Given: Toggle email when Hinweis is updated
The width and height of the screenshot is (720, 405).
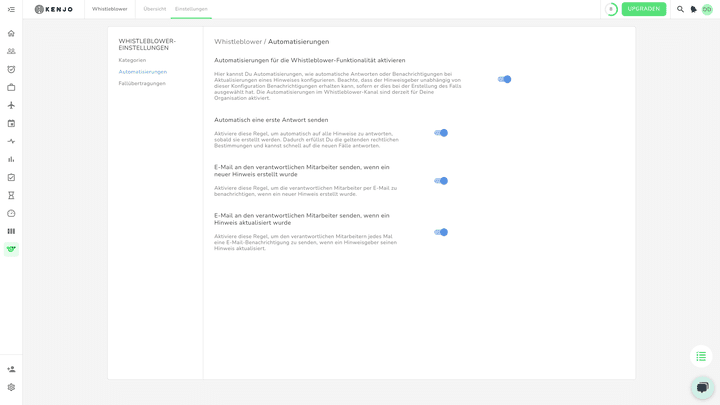Looking at the screenshot, I should 441,232.
